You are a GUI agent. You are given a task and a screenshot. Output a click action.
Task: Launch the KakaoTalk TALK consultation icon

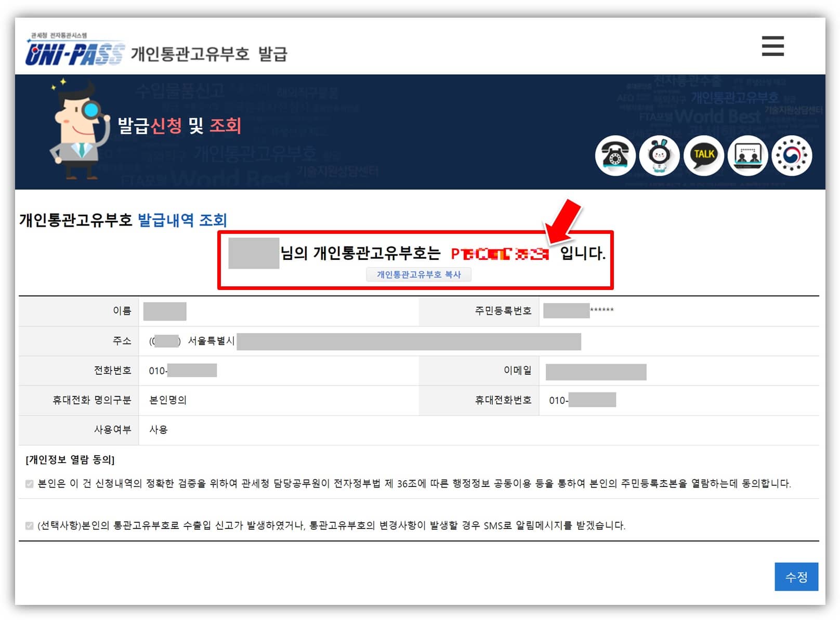click(704, 156)
